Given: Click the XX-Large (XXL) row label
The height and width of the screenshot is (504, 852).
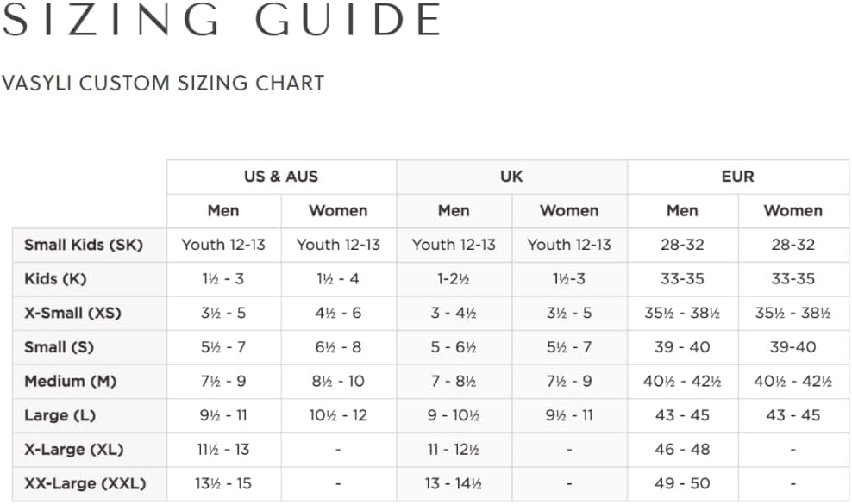Looking at the screenshot, I should coord(85,484).
